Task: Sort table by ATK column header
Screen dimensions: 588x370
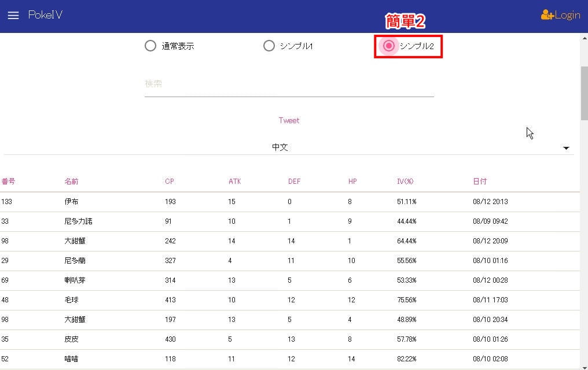Action: point(234,182)
